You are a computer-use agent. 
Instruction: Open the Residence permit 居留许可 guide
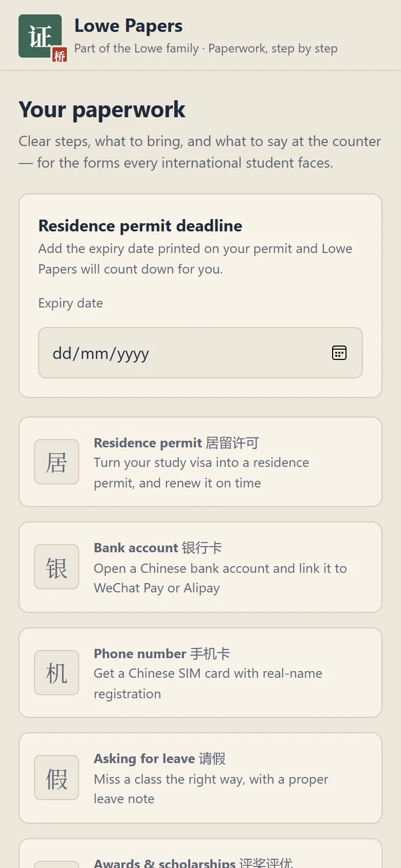[200, 462]
